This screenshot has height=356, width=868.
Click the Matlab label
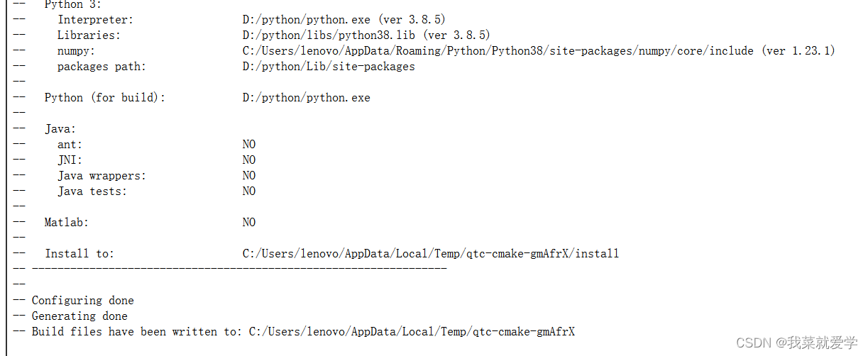pos(67,223)
